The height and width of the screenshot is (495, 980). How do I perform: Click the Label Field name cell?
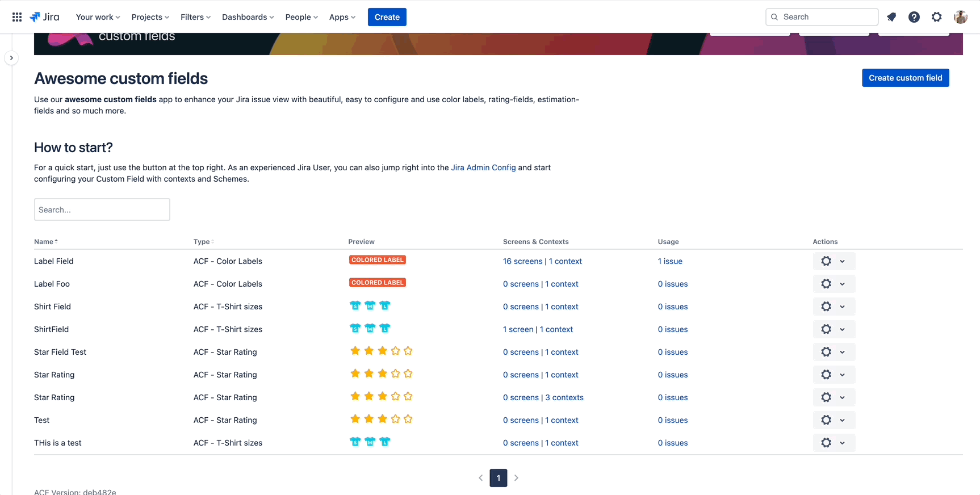[x=54, y=261]
